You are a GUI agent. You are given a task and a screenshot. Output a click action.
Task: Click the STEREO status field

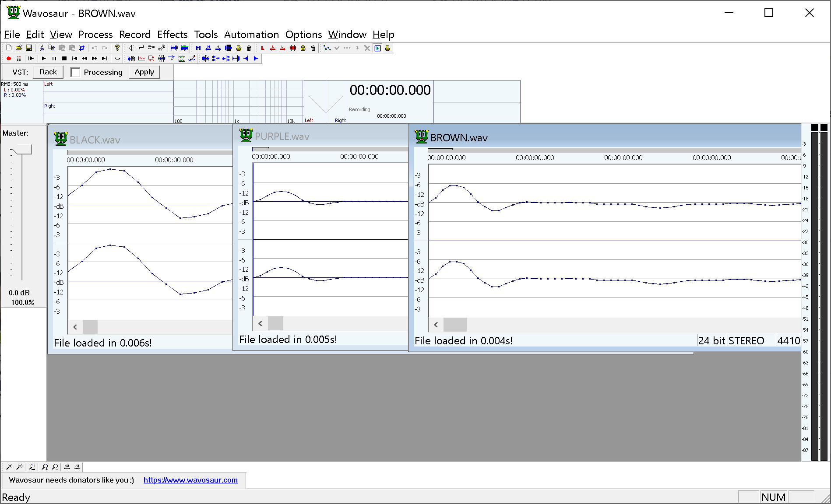[752, 341]
